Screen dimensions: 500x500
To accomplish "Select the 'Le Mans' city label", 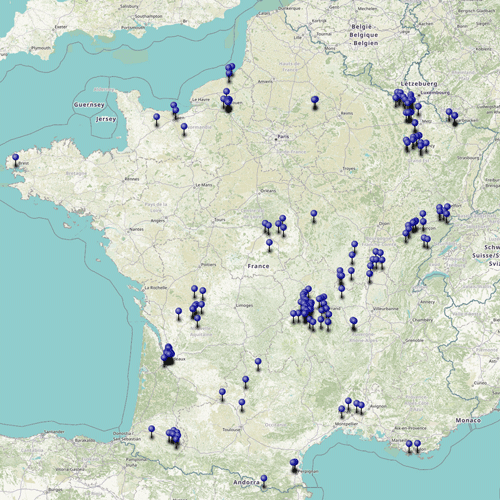I will [204, 185].
